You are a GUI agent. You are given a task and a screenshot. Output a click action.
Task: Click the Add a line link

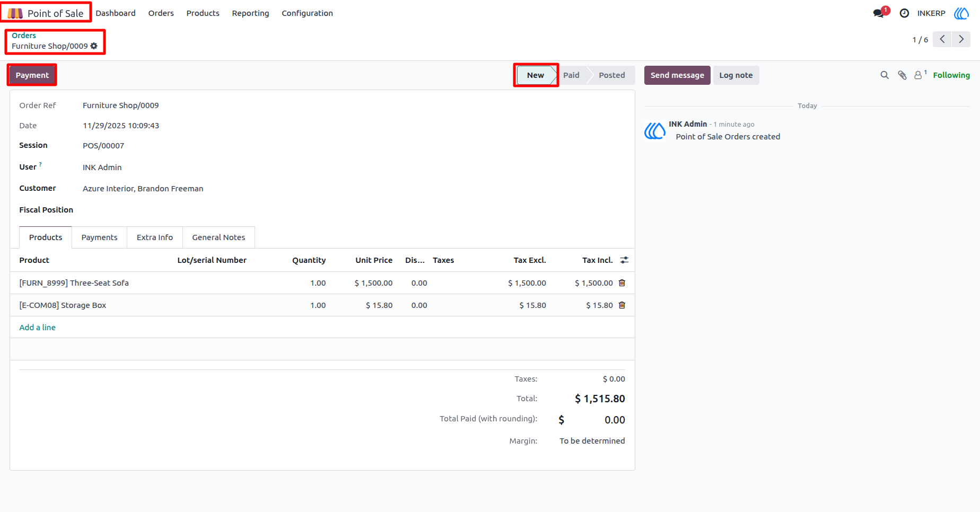37,328
